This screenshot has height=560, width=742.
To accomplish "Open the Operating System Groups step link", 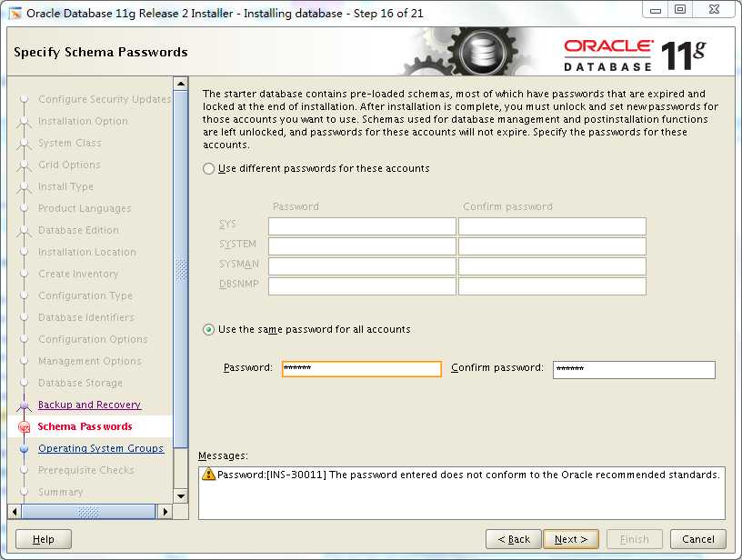I will 101,448.
